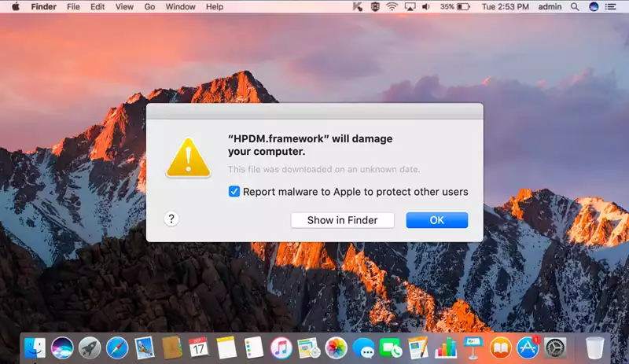Click Wi-Fi status icon in menu bar

(x=392, y=6)
